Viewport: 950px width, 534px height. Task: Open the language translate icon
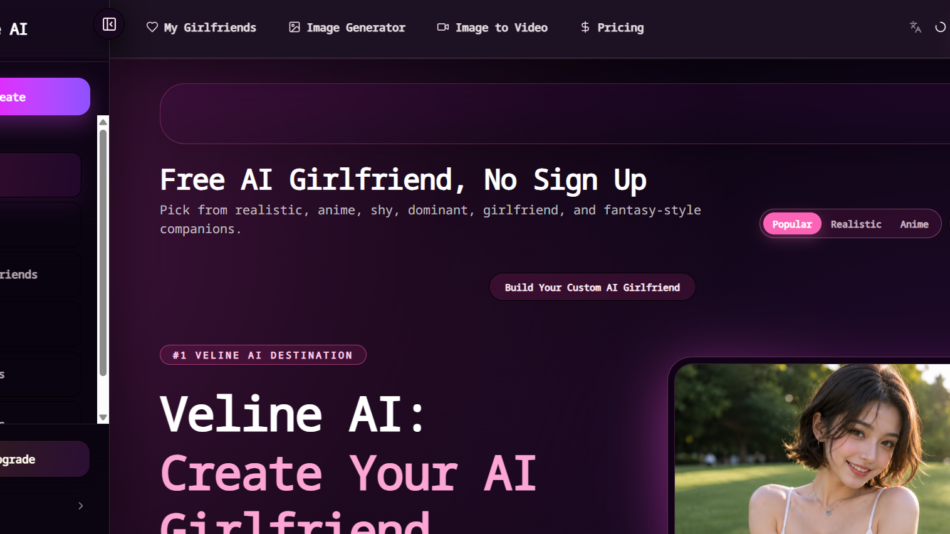pyautogui.click(x=915, y=27)
